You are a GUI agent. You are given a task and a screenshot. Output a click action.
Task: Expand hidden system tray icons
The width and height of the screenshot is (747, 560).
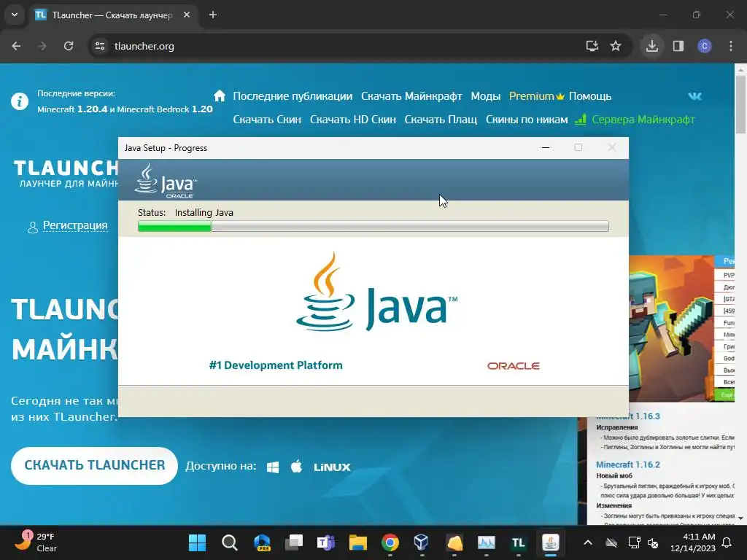point(588,542)
